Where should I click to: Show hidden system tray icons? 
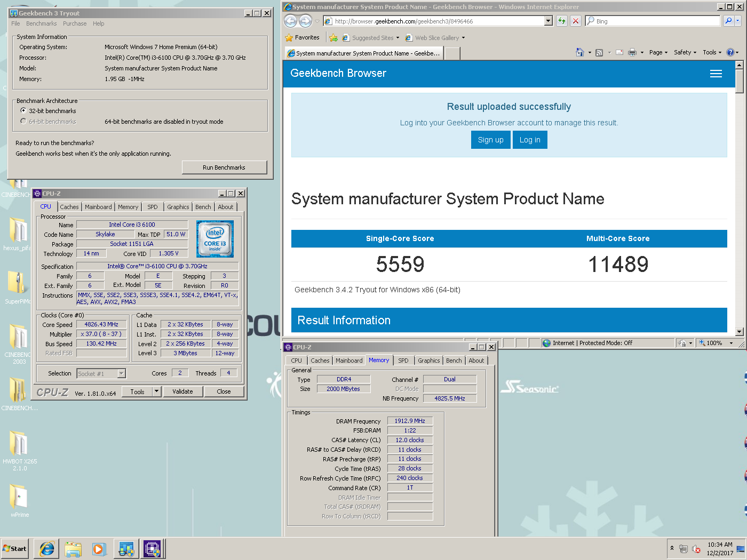pos(672,548)
